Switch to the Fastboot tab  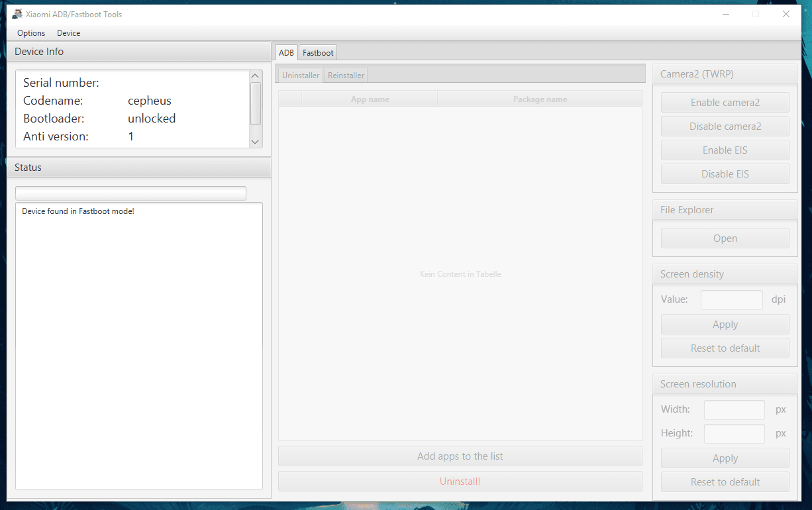[318, 52]
